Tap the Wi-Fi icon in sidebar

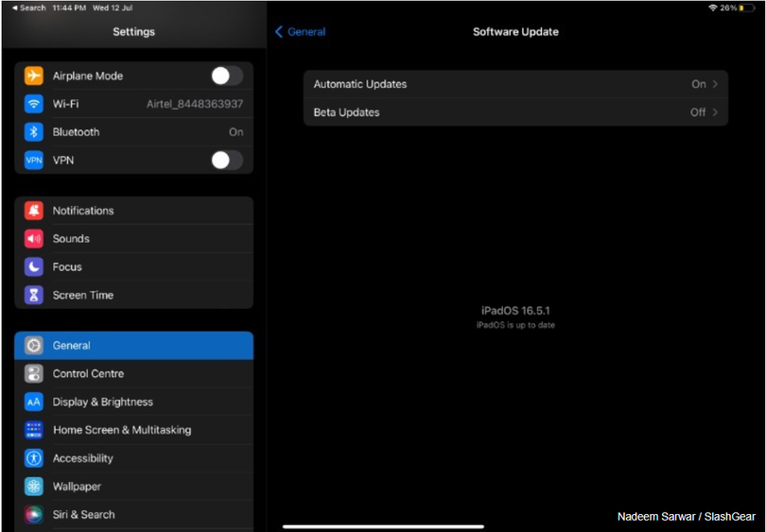coord(34,104)
